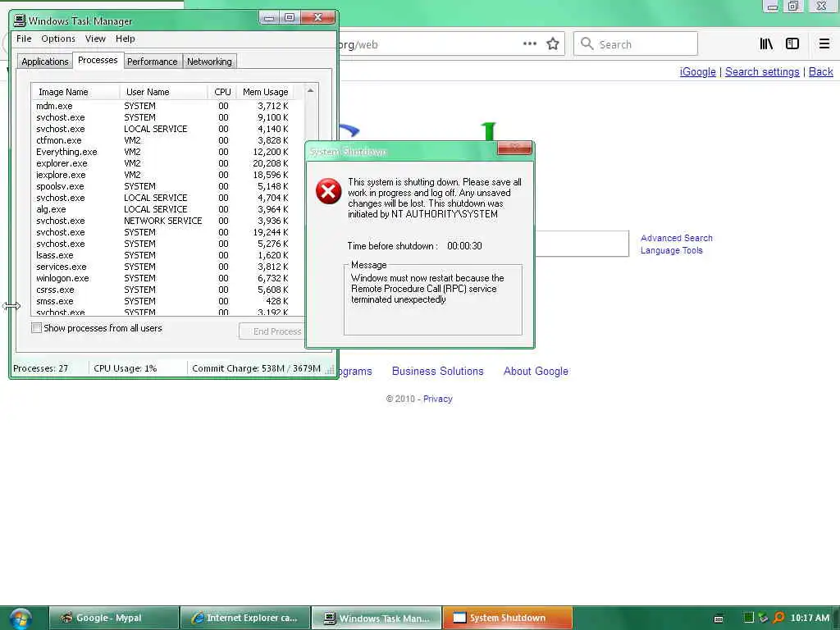This screenshot has width=840, height=630.
Task: Click the search magnifier icon in browser
Action: point(587,43)
